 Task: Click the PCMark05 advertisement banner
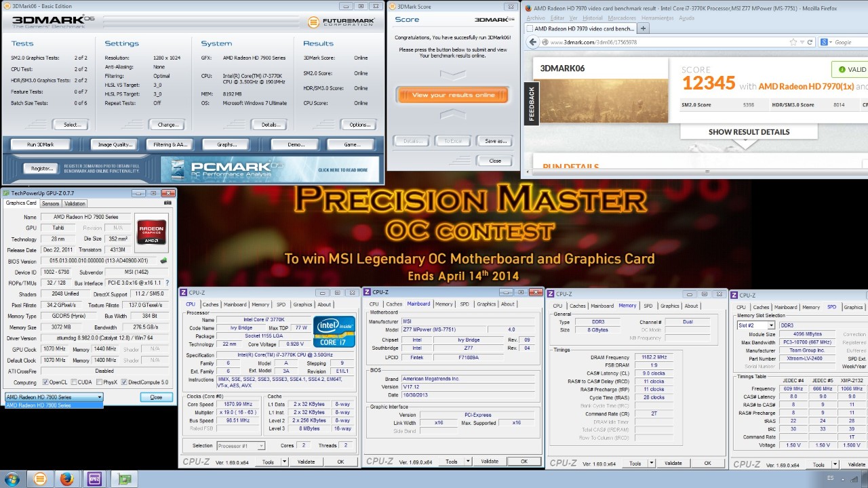(270, 169)
